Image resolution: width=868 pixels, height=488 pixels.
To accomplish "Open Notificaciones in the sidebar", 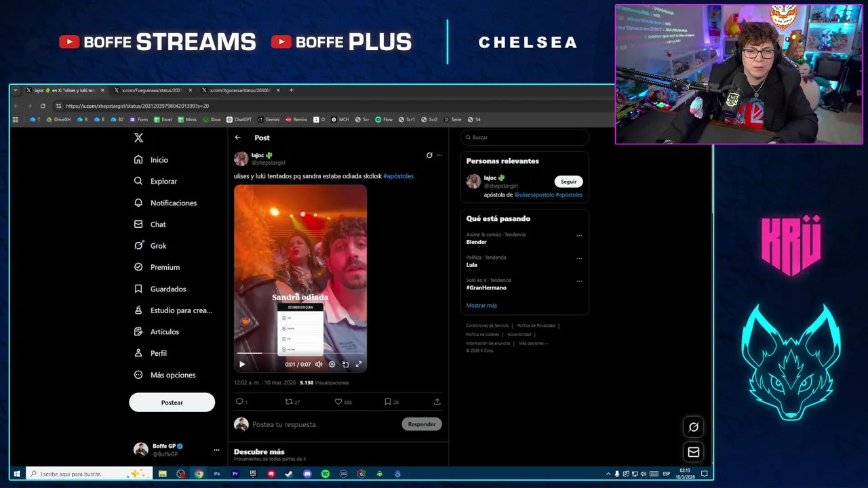I will (165, 203).
